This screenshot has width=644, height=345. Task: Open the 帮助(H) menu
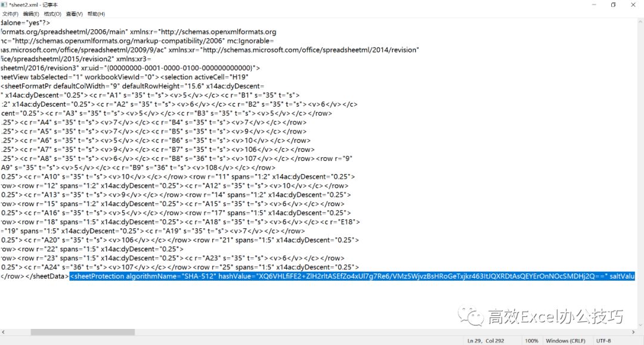(96, 14)
